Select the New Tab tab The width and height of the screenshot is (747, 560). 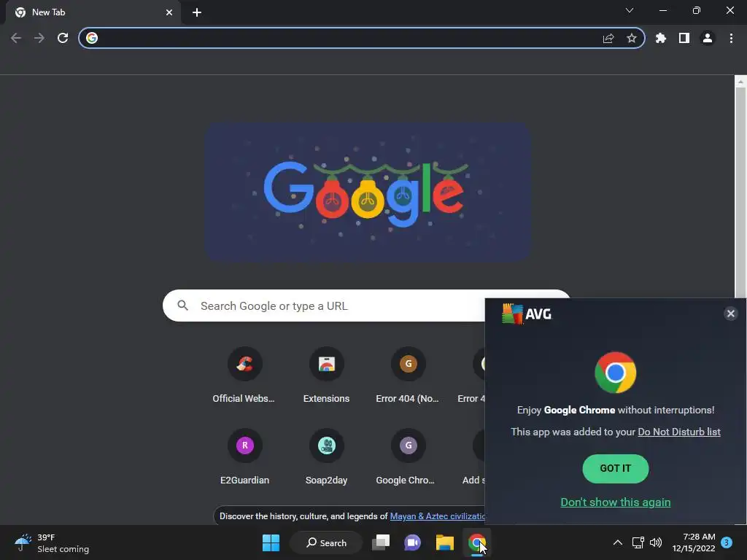pyautogui.click(x=94, y=12)
